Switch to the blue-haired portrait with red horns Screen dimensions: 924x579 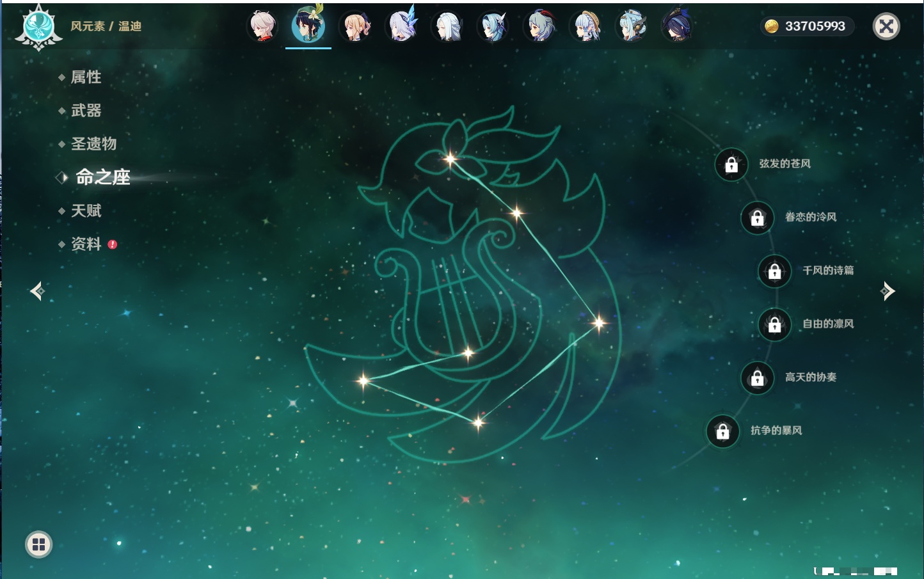[539, 26]
